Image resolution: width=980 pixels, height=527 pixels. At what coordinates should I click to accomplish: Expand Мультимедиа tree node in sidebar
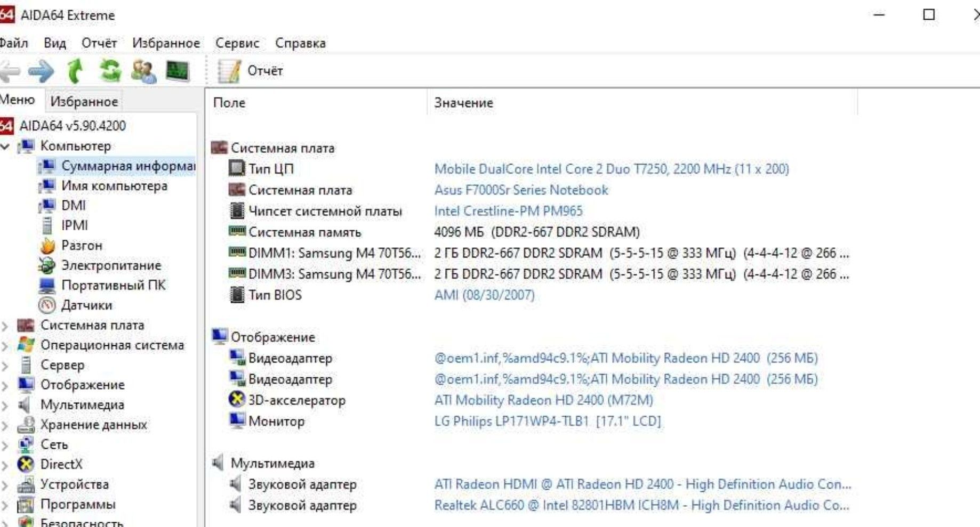coord(5,405)
